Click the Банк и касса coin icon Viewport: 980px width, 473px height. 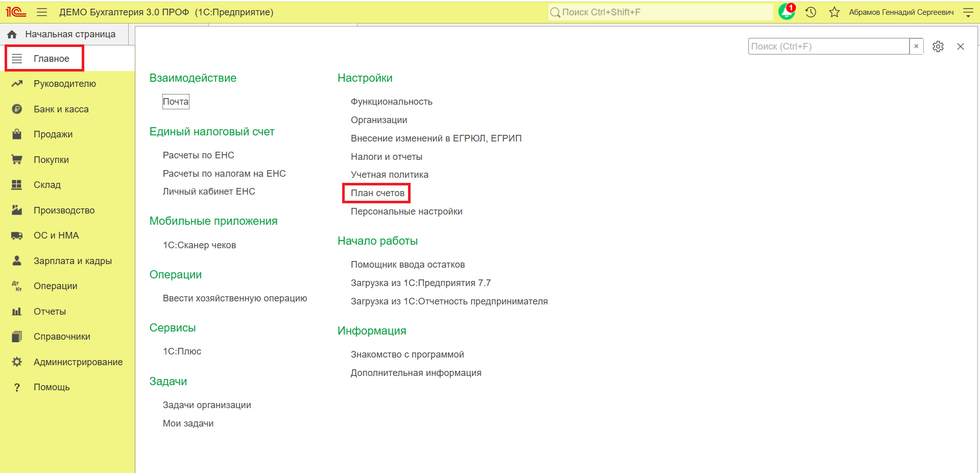pyautogui.click(x=17, y=109)
